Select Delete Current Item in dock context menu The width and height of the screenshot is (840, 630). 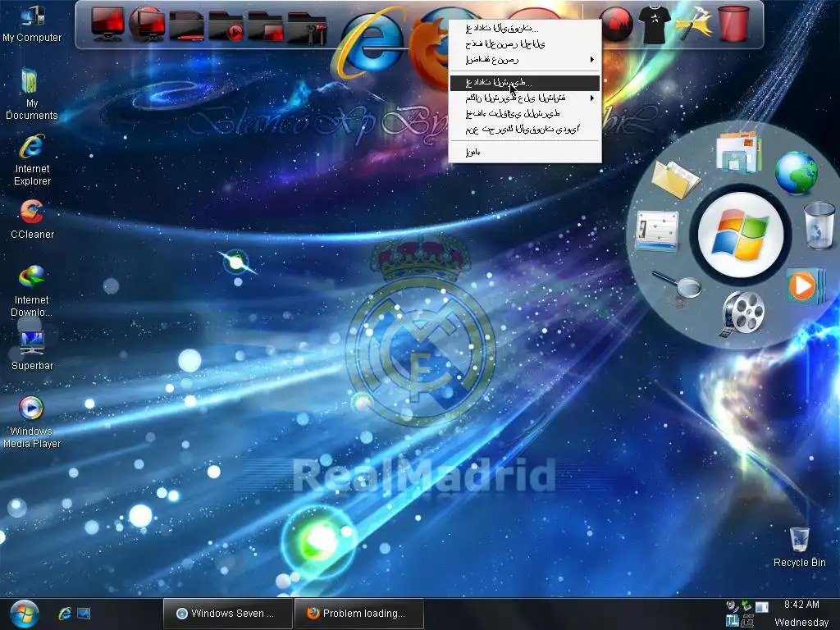[x=524, y=44]
